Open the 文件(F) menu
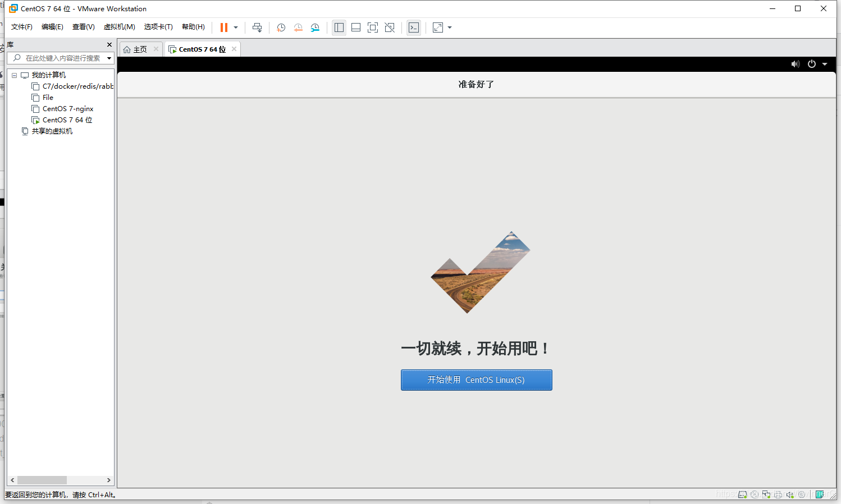The image size is (841, 504). (x=22, y=27)
